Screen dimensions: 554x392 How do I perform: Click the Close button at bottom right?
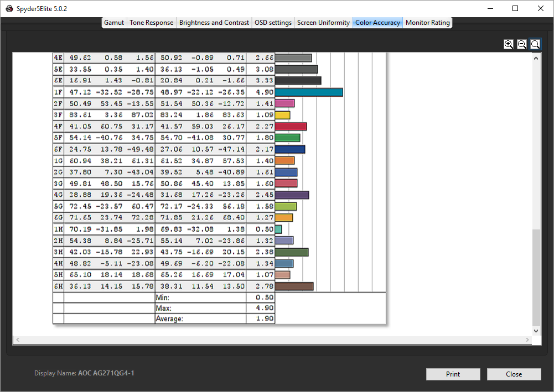[514, 374]
